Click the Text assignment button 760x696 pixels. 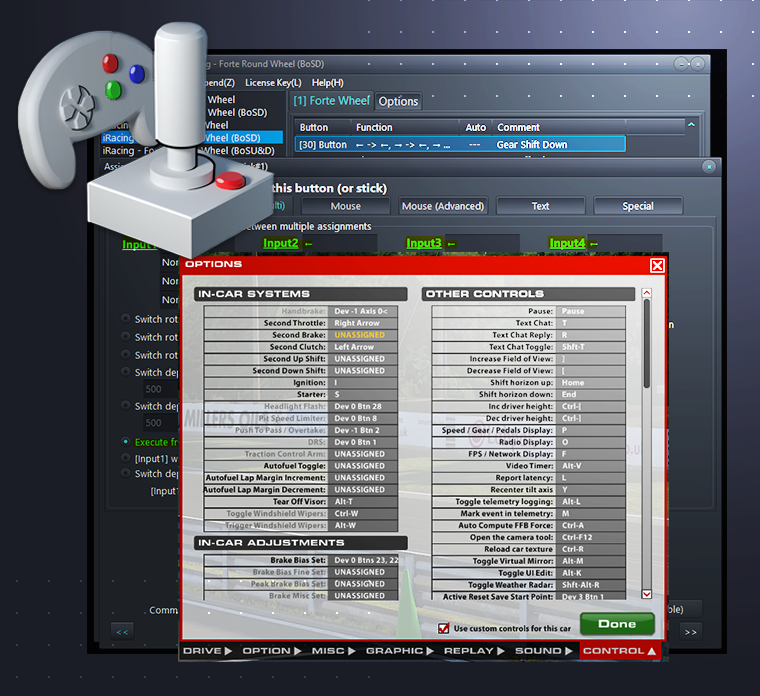pyautogui.click(x=540, y=206)
